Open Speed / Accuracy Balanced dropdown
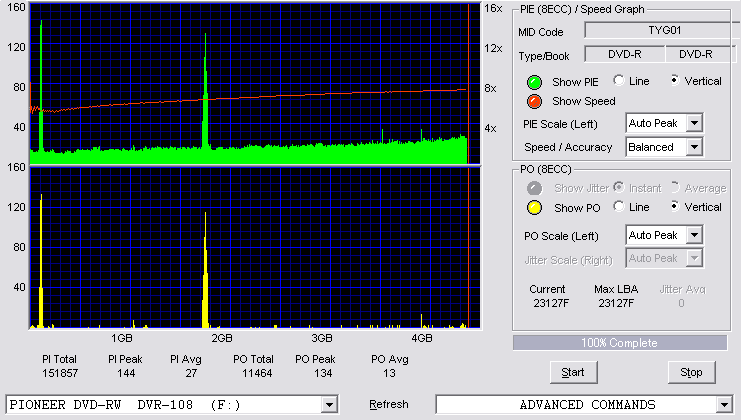Viewport: 742px width, 420px height. [x=694, y=147]
